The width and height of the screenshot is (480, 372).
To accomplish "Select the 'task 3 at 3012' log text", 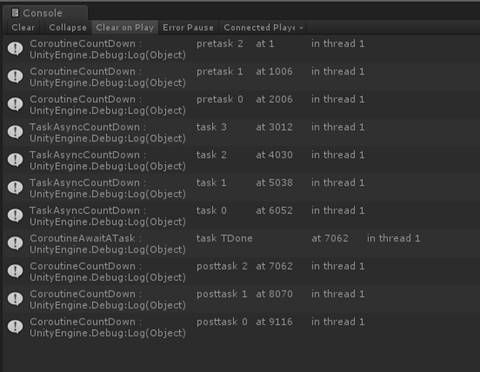I will (244, 127).
